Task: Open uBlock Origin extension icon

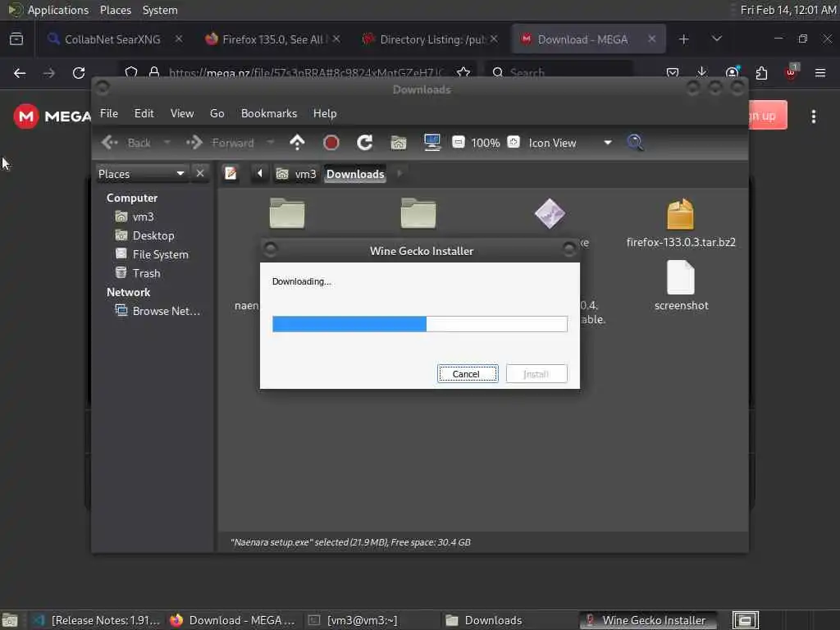Action: click(x=791, y=72)
